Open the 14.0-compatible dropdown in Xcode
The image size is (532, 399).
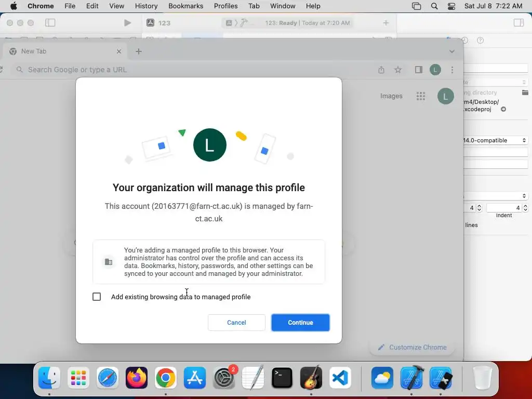pos(495,140)
